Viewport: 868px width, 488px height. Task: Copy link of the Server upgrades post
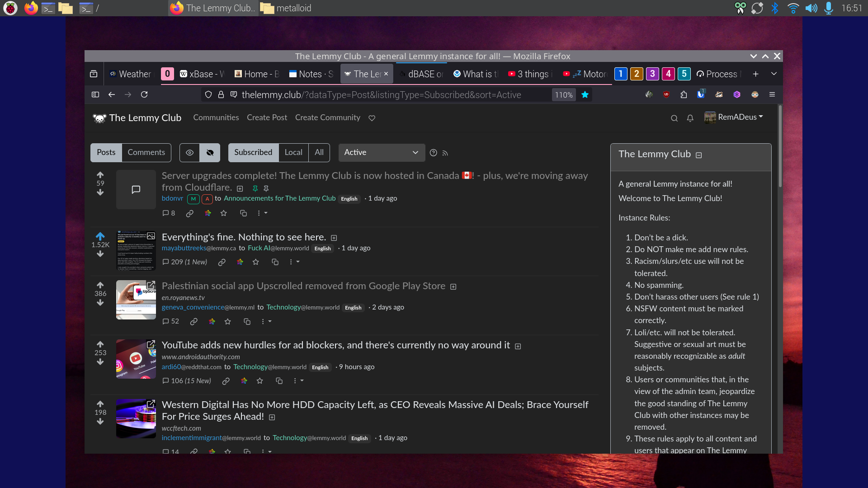click(190, 213)
